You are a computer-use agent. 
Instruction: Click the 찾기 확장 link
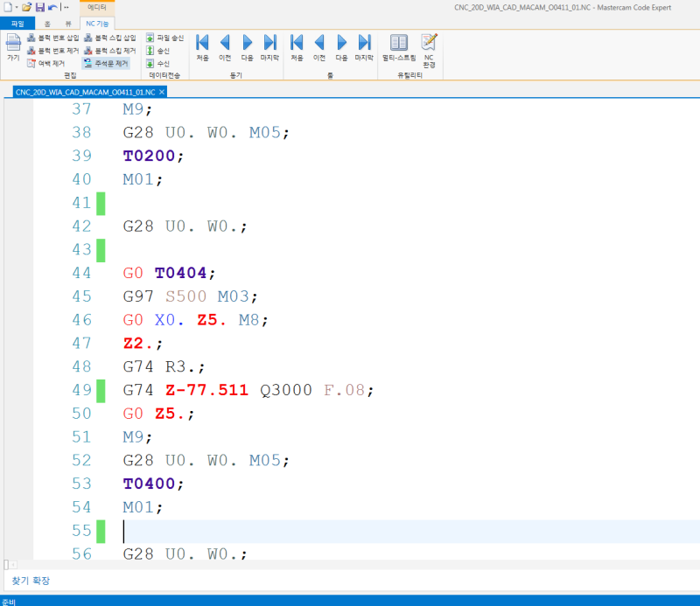pos(31,581)
